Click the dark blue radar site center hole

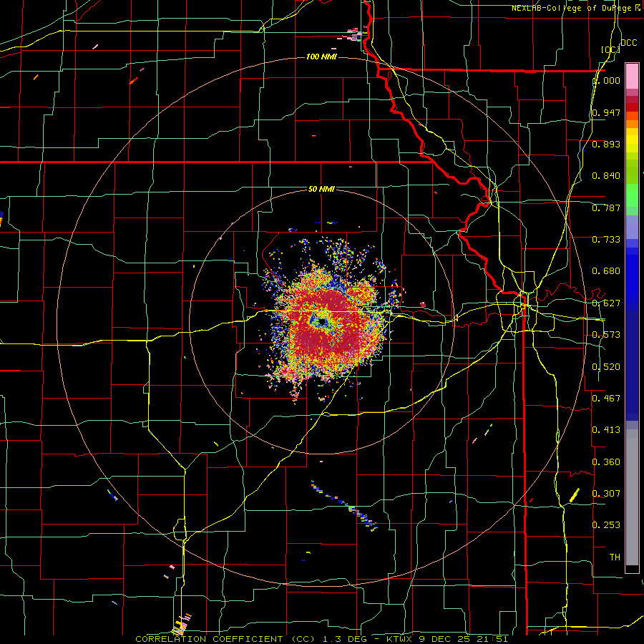tap(321, 323)
